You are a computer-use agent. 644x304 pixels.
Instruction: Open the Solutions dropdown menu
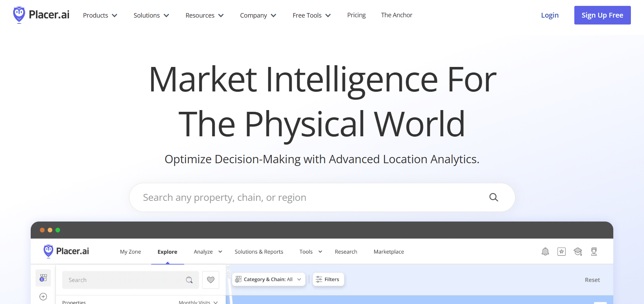[x=151, y=15]
